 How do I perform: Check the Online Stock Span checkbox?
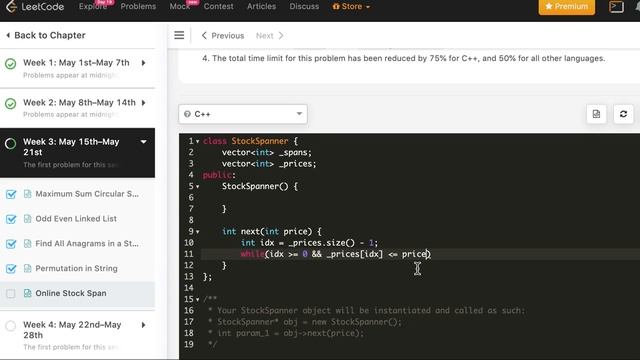[11, 293]
